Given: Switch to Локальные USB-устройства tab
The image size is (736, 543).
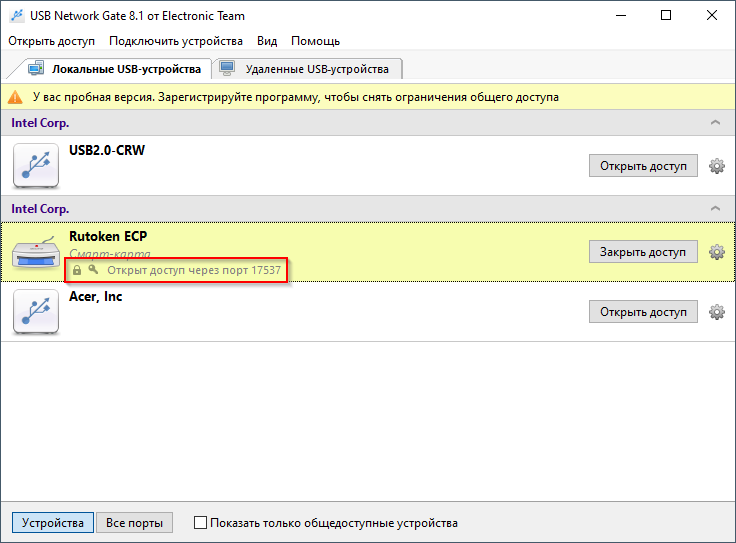Looking at the screenshot, I should click(114, 69).
